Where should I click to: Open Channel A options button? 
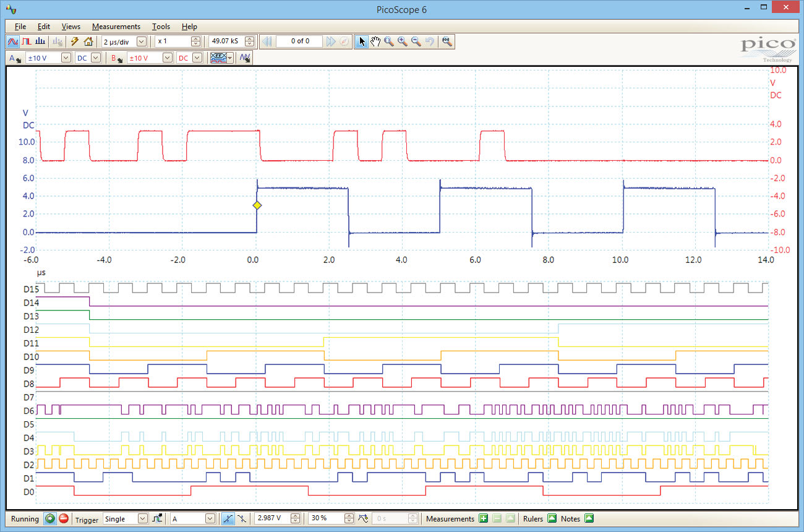point(15,58)
